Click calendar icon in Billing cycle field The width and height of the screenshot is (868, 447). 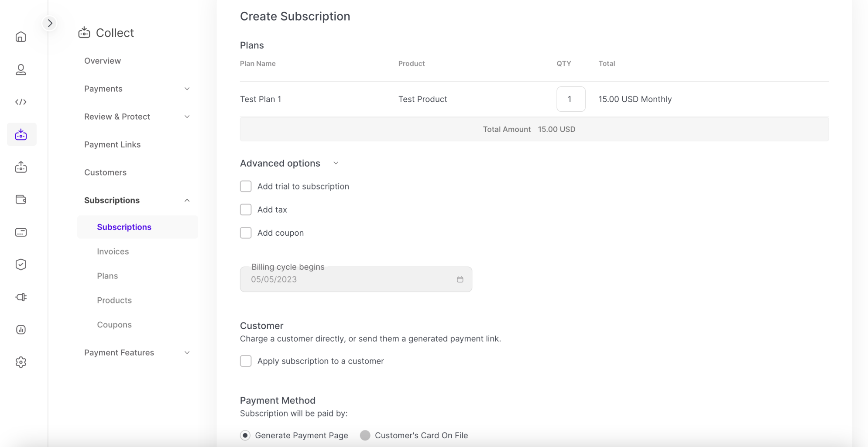460,279
